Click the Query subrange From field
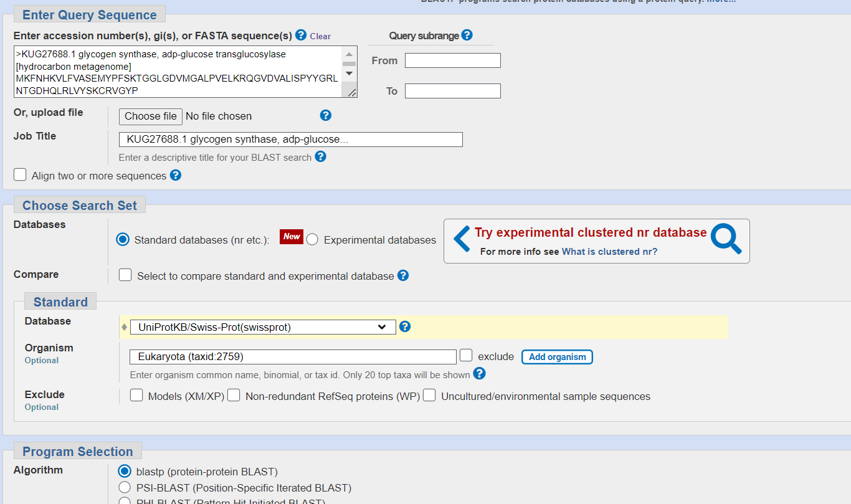The image size is (851, 504). (x=453, y=60)
